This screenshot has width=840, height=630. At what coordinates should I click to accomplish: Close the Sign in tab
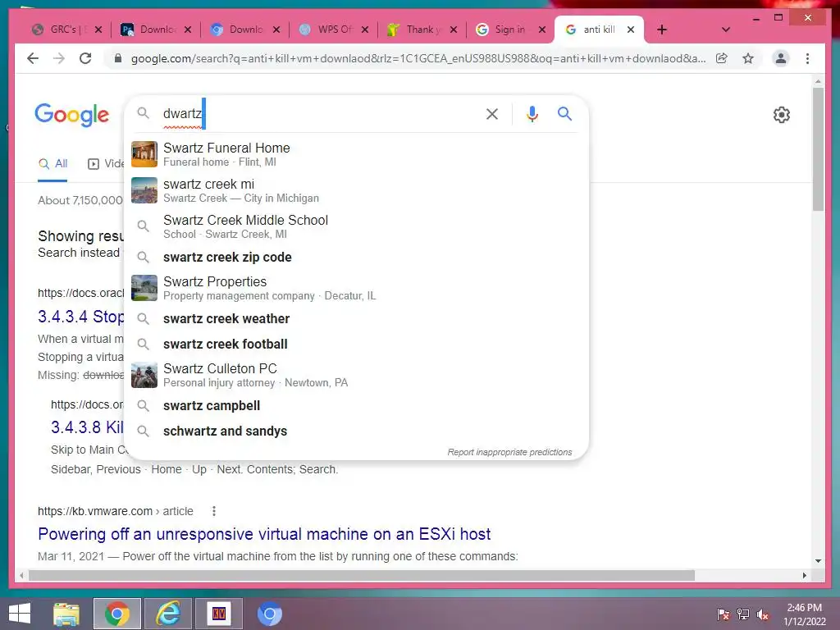click(542, 30)
